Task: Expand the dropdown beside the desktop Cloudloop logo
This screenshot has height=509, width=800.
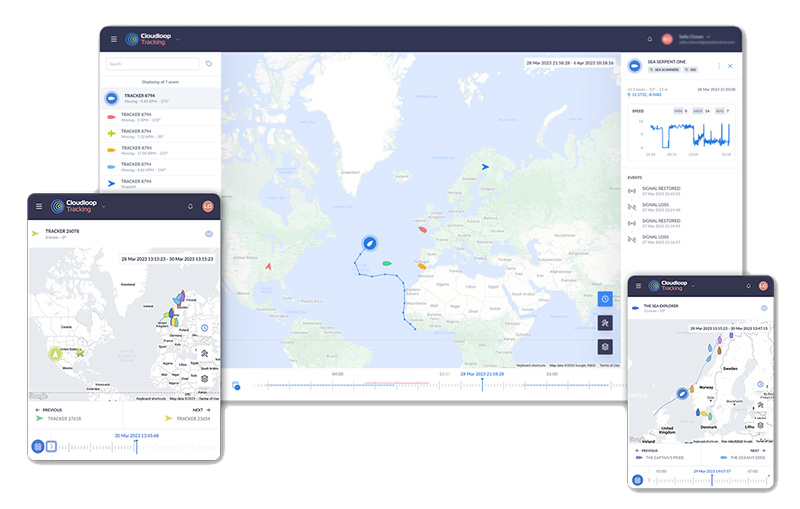Action: coord(178,39)
